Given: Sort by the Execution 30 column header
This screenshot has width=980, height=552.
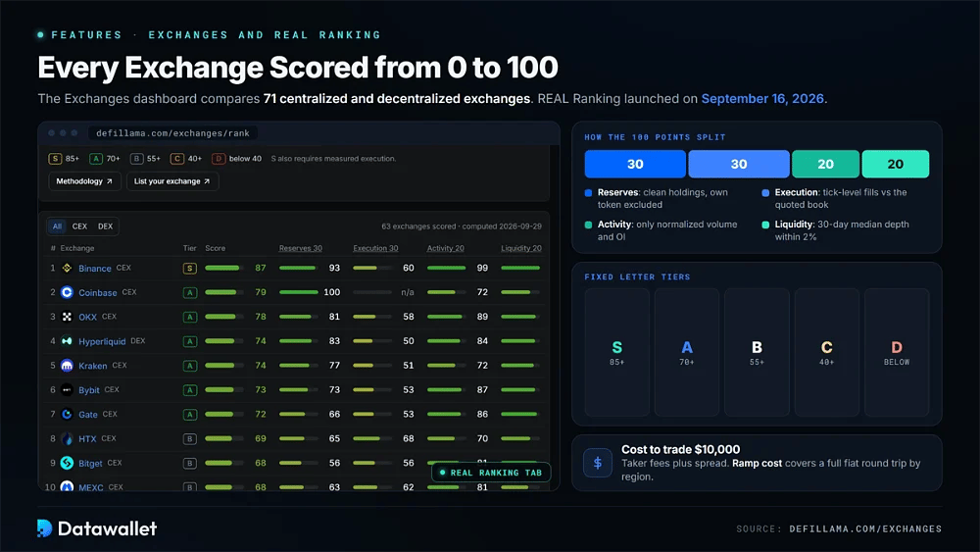Looking at the screenshot, I should tap(375, 248).
